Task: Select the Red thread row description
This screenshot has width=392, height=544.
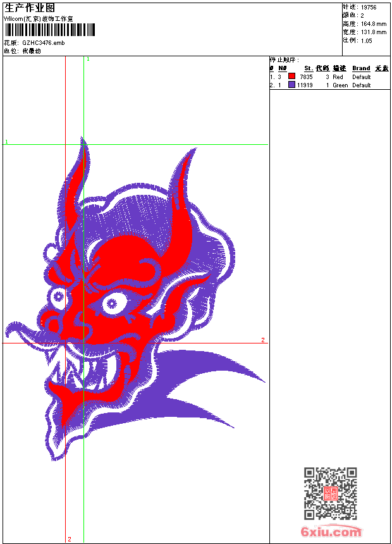Action: pyautogui.click(x=338, y=77)
